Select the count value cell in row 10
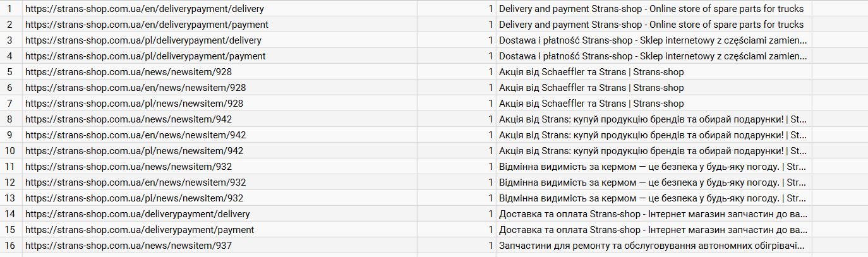 point(456,151)
